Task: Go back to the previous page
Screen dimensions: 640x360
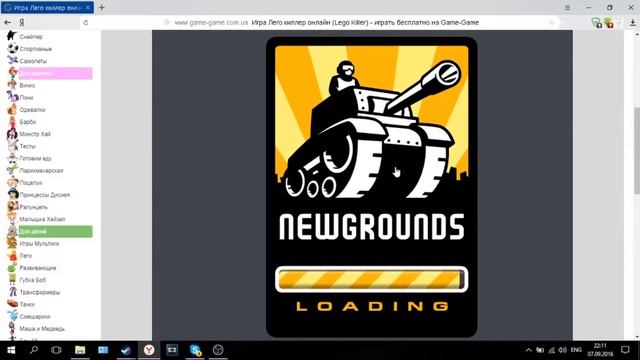Action: [x=7, y=22]
